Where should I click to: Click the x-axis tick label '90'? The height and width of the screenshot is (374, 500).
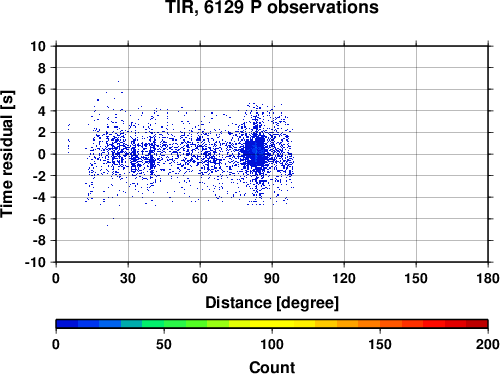[272, 278]
